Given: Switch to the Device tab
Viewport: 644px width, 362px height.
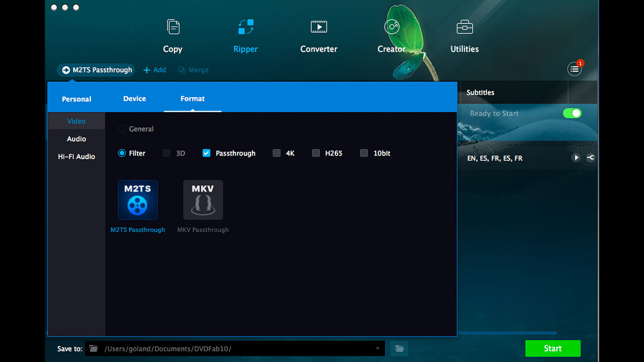Looking at the screenshot, I should tap(134, 98).
